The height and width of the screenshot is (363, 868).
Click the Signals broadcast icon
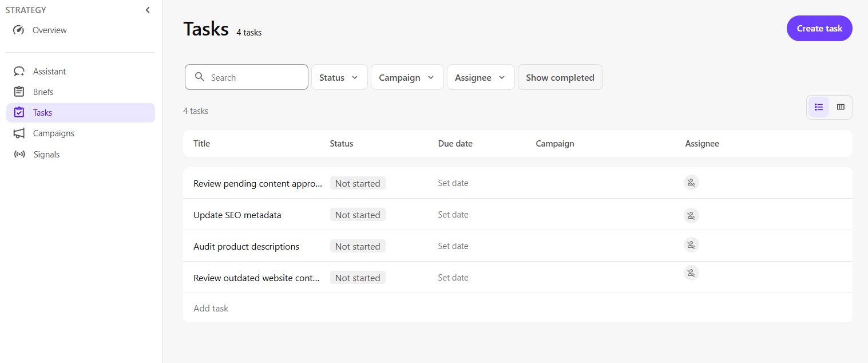pyautogui.click(x=19, y=155)
